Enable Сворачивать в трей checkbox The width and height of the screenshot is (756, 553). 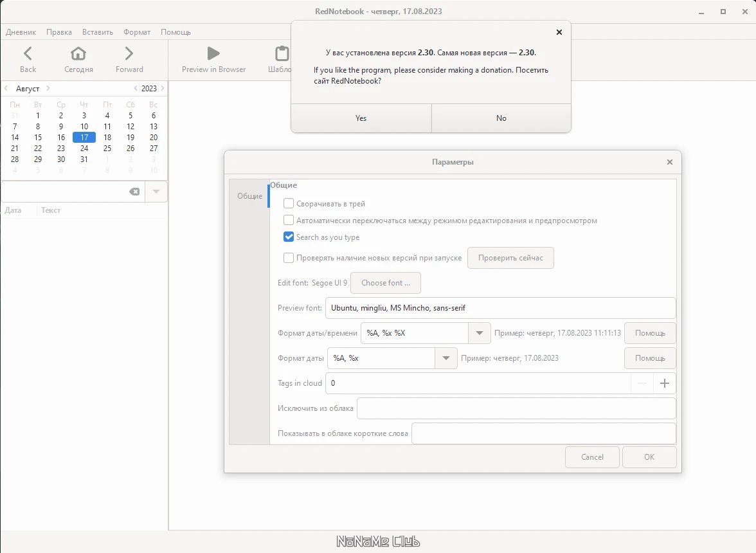pyautogui.click(x=288, y=203)
